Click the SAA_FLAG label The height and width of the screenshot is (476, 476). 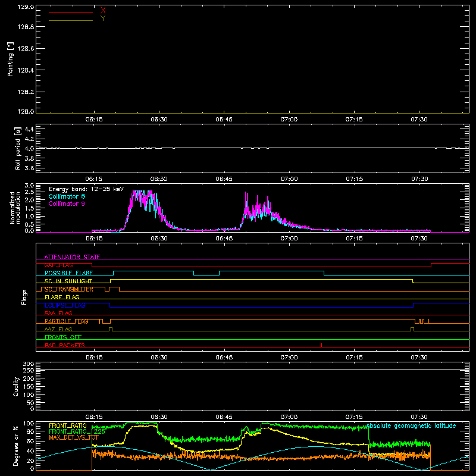[58, 314]
